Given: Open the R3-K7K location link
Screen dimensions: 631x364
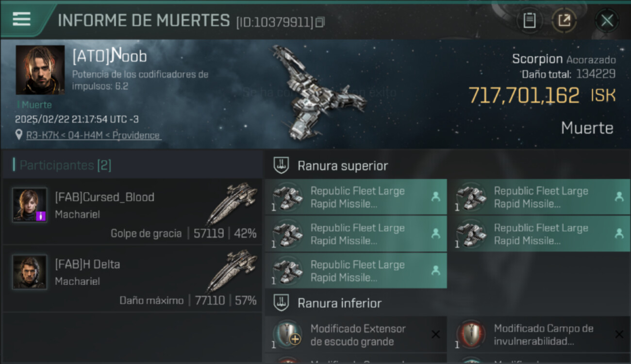Looking at the screenshot, I should click(x=93, y=135).
